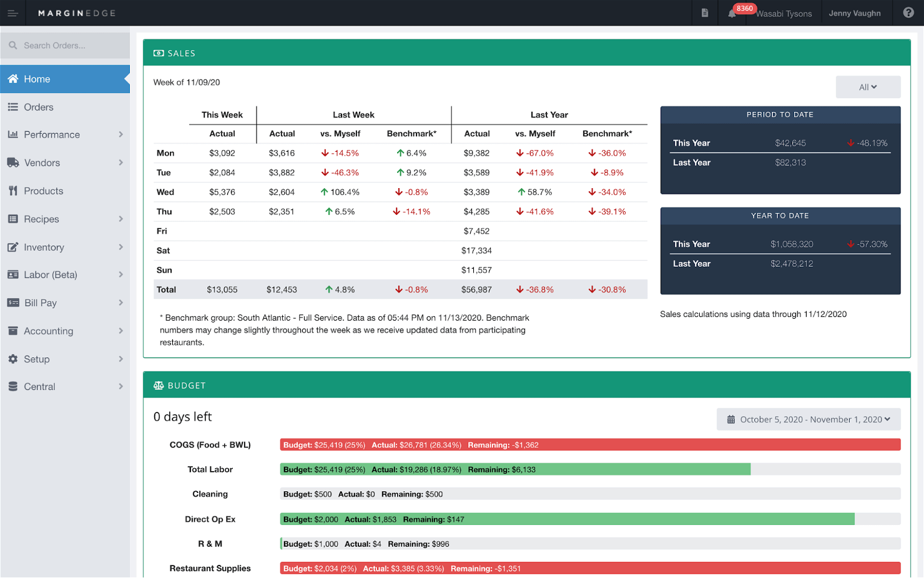Toggle the sidebar with the hamburger icon
Screen dimensions: 924x578
click(12, 13)
